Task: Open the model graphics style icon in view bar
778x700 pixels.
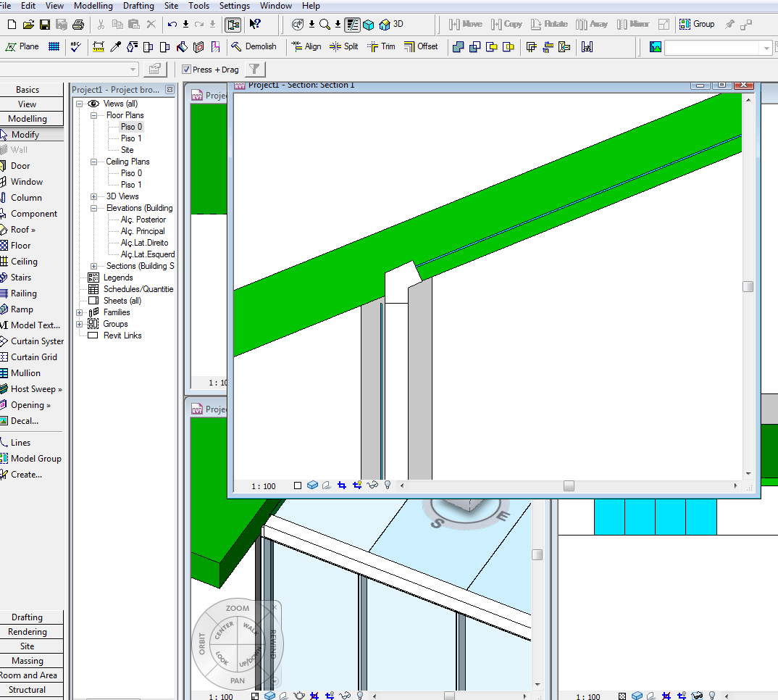Action: pyautogui.click(x=313, y=485)
